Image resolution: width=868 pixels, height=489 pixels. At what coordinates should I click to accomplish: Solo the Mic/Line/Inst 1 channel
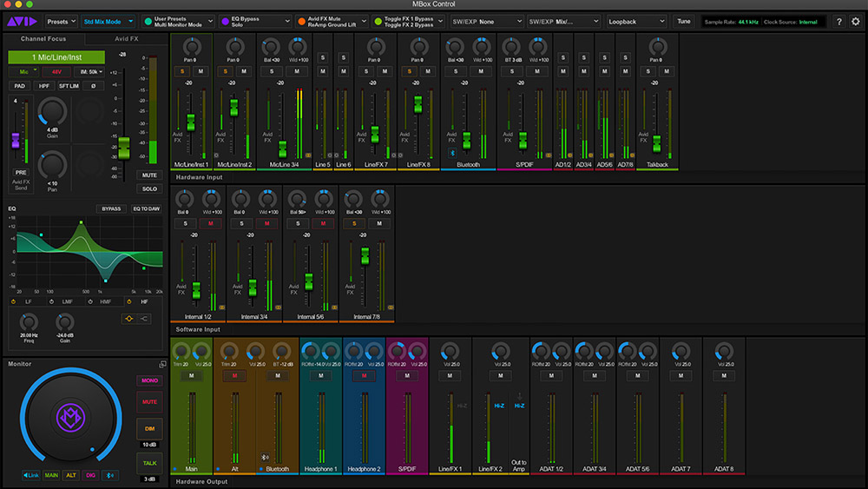pos(183,71)
